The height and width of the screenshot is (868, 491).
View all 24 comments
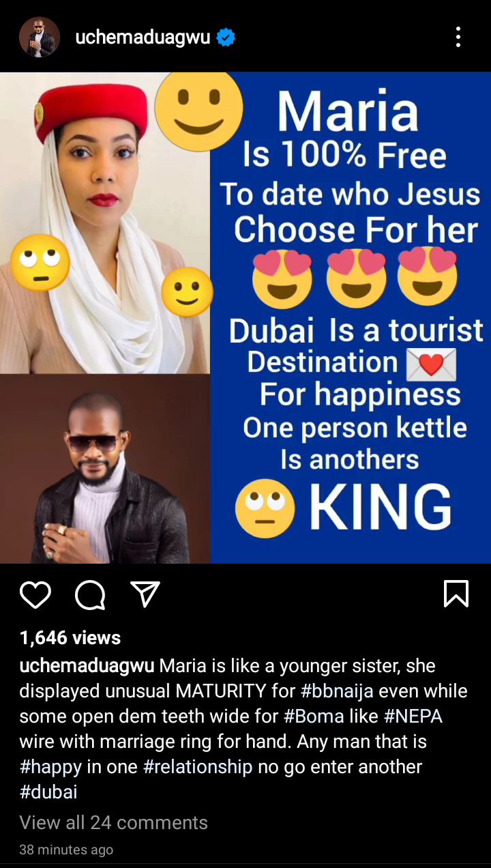click(113, 822)
